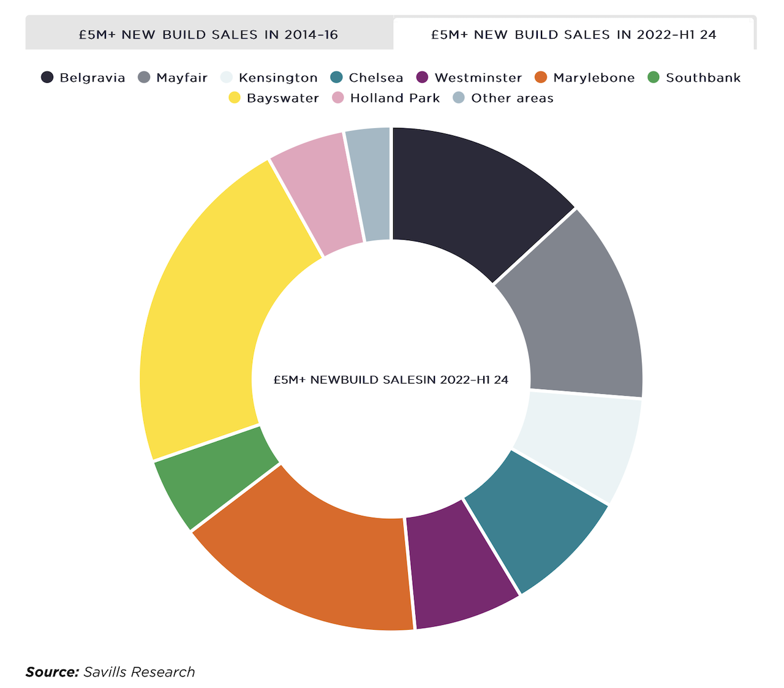Image resolution: width=784 pixels, height=688 pixels.
Task: Toggle Belgravia legend item
Action: tap(83, 78)
